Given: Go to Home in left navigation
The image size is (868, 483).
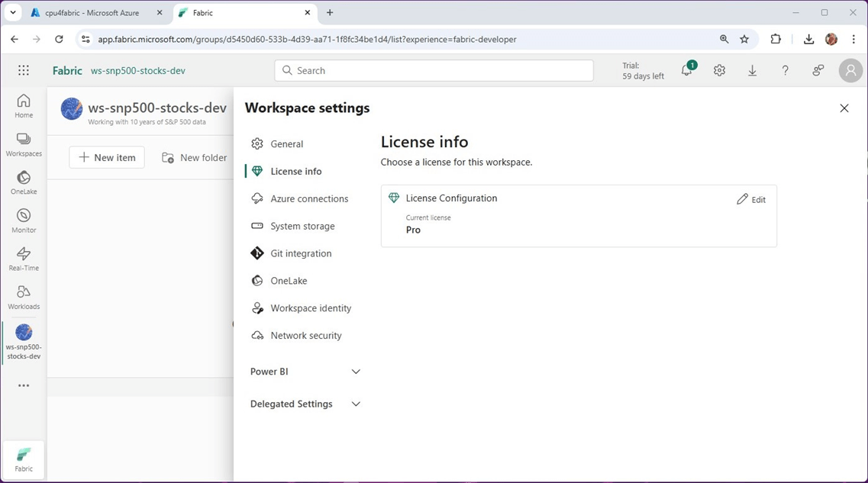Looking at the screenshot, I should pyautogui.click(x=23, y=106).
